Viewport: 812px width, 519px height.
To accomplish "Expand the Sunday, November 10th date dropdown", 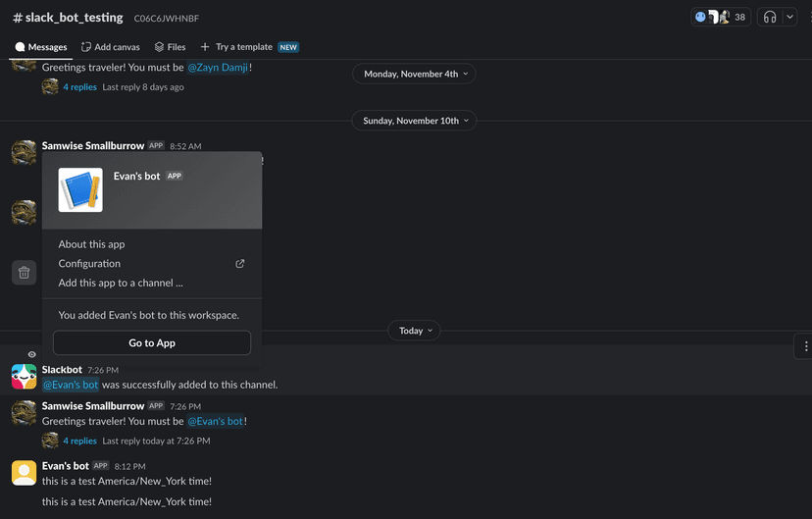I will click(414, 121).
